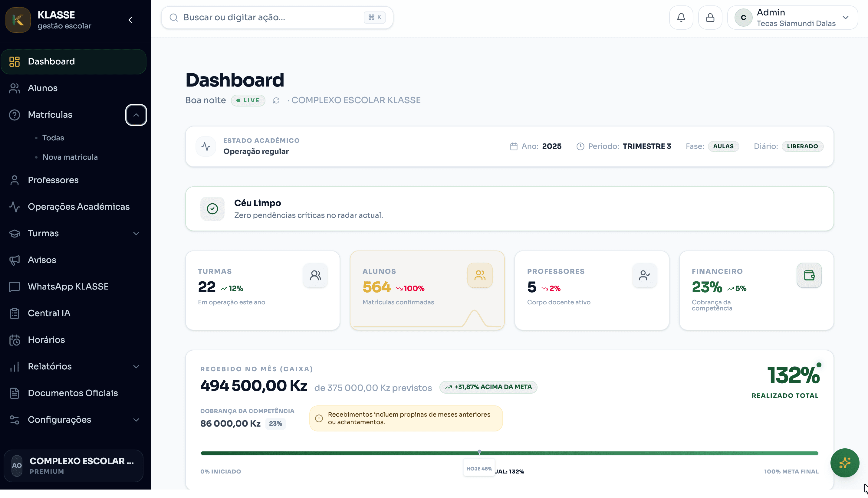This screenshot has height=498, width=868.
Task: Expand the Relatórios submenu chevron
Action: coord(136,367)
